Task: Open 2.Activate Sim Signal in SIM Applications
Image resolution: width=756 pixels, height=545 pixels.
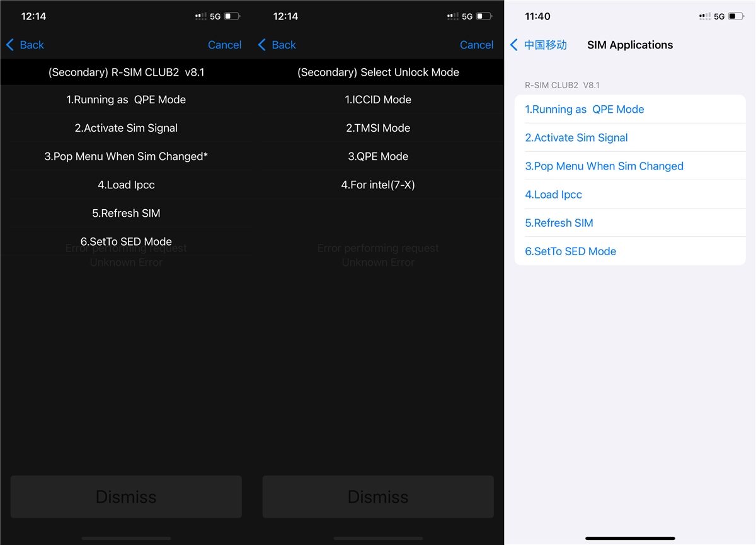Action: click(630, 137)
